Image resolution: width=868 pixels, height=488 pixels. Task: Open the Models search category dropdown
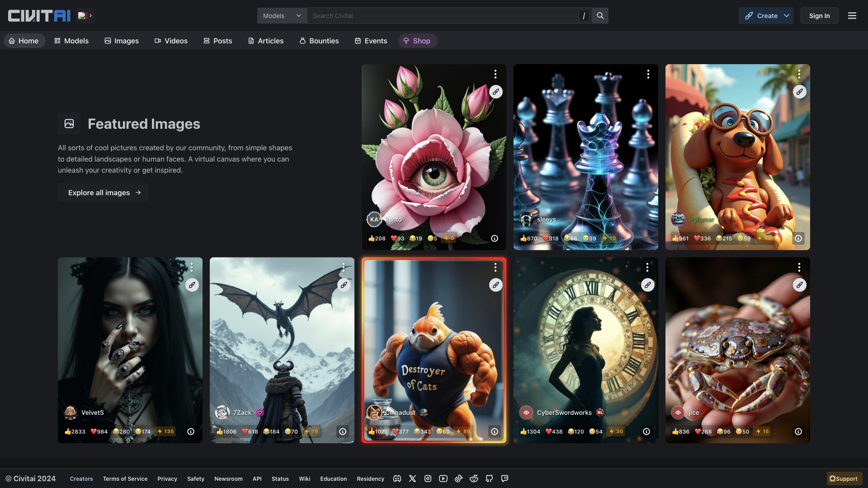[x=282, y=16]
